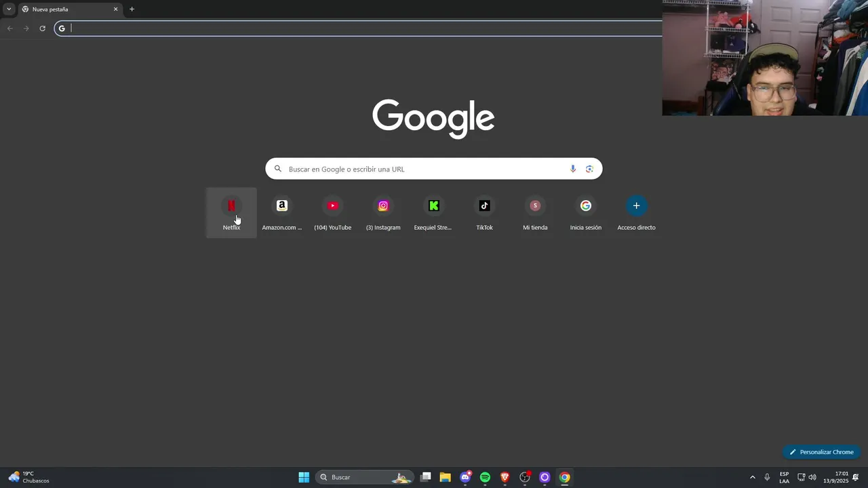This screenshot has width=868, height=488.
Task: Open the Windows Start menu
Action: 304,477
